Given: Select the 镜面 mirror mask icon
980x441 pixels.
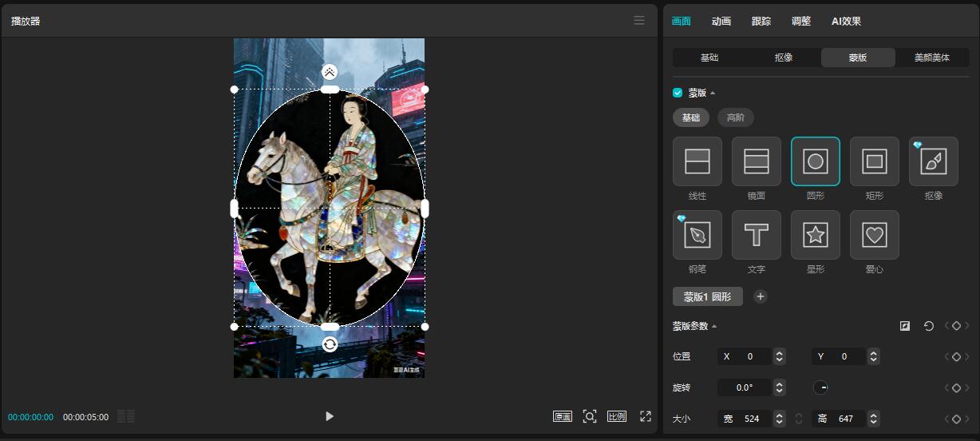Looking at the screenshot, I should pos(757,161).
